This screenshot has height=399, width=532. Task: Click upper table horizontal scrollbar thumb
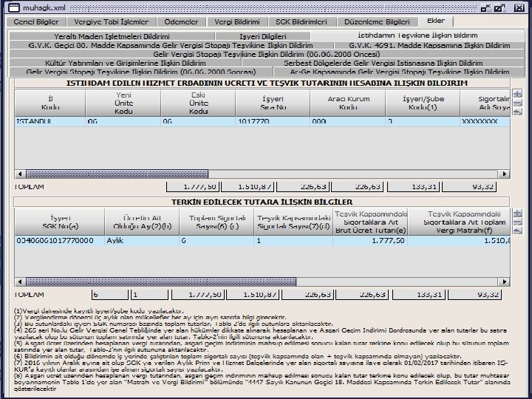(117, 174)
